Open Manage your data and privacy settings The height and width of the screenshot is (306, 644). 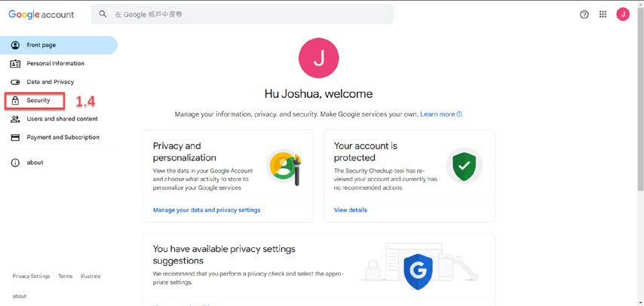207,210
